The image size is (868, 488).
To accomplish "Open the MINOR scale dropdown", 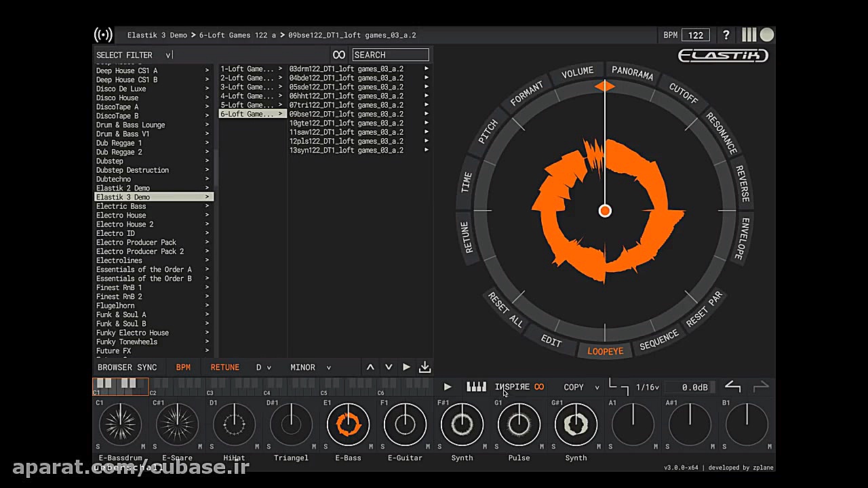I will pos(311,367).
